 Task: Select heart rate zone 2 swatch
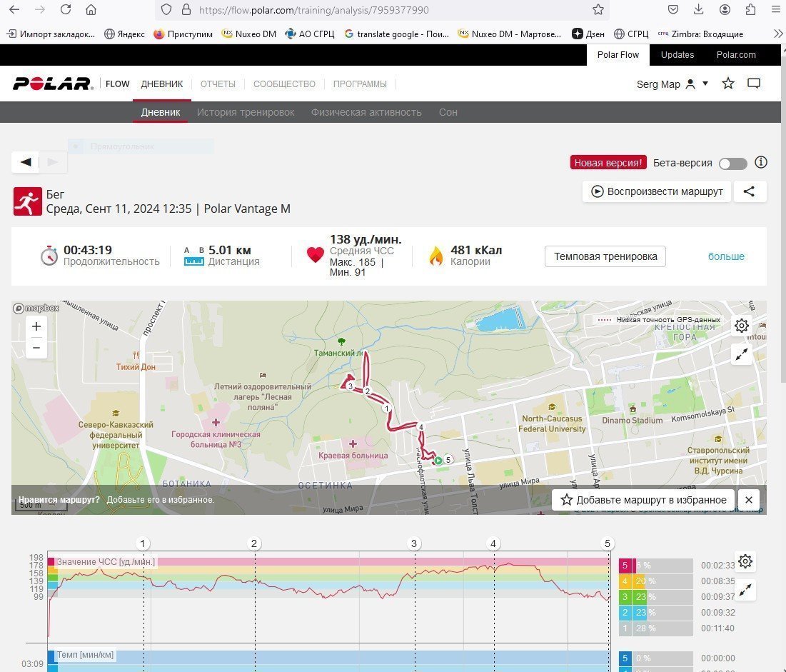[625, 612]
